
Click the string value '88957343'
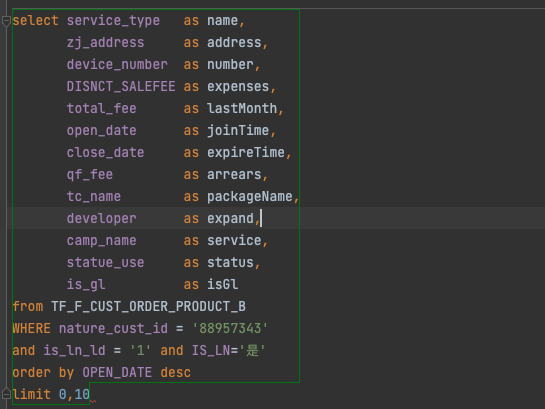(x=230, y=328)
